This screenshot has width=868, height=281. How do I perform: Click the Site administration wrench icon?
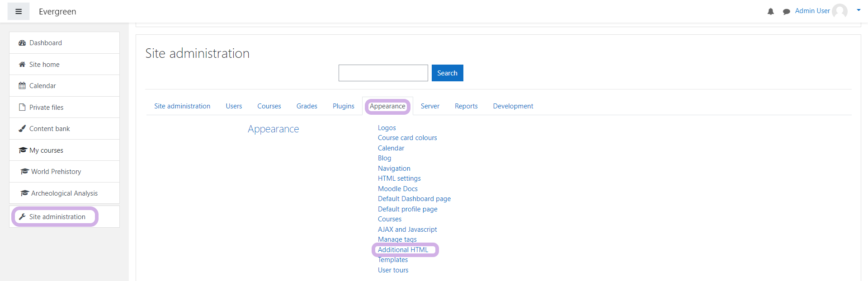click(x=22, y=217)
